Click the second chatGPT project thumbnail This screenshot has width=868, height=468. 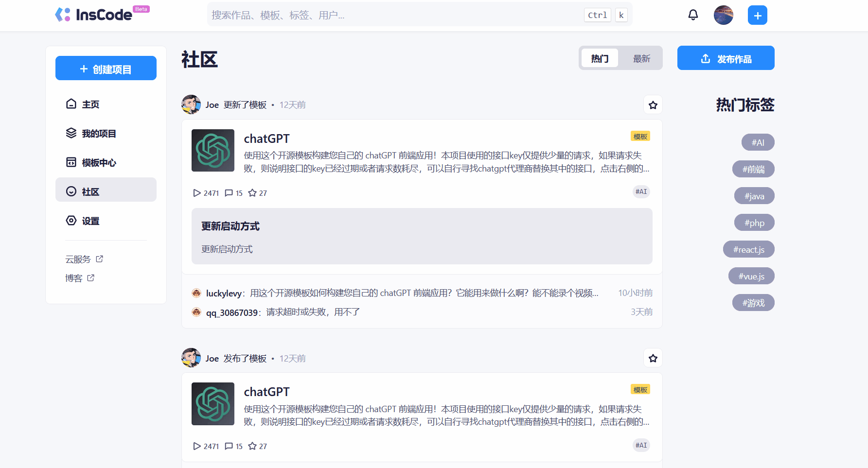coord(213,404)
